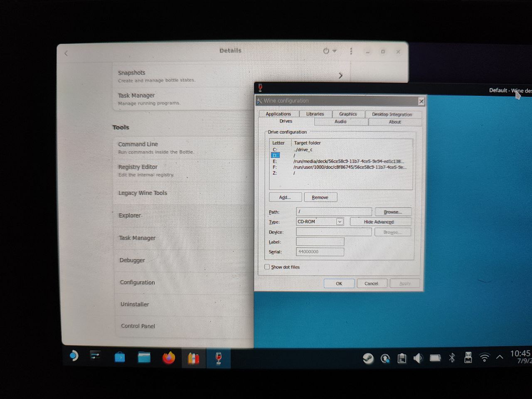Open the volume tray icon

tap(418, 358)
